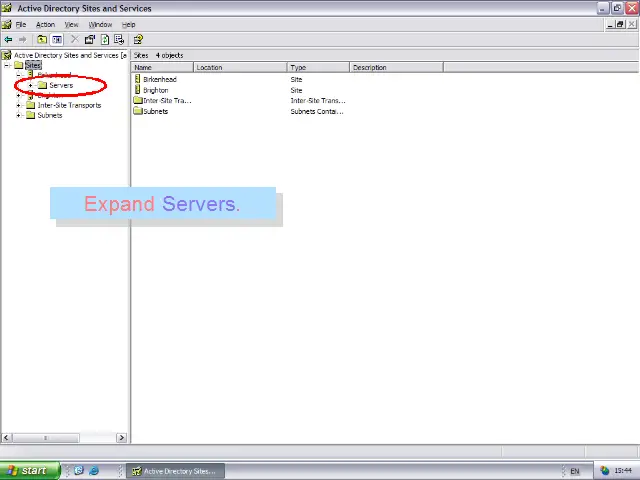640x480 pixels.
Task: Click 'Subnets Contai...' type cell
Action: [x=317, y=111]
